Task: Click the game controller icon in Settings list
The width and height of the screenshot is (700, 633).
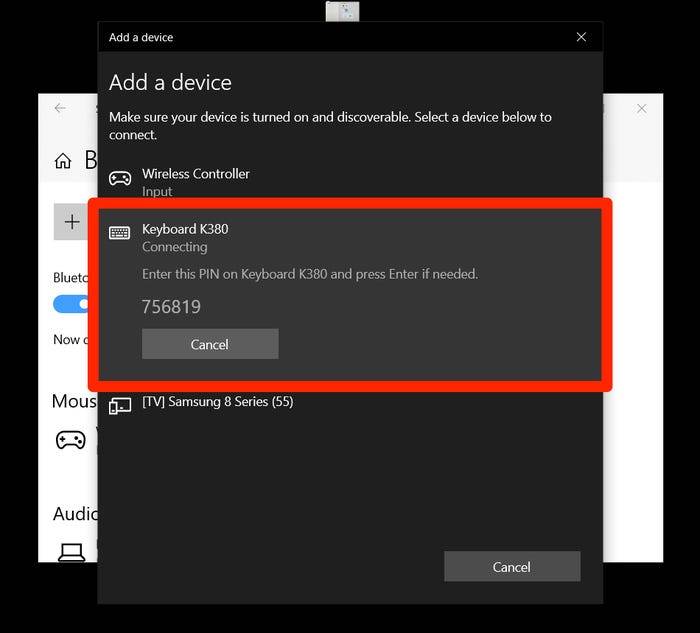Action: tap(71, 440)
